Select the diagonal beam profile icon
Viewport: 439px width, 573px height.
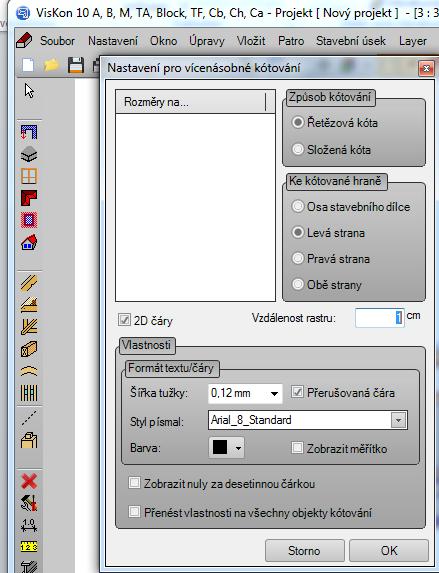click(x=29, y=283)
